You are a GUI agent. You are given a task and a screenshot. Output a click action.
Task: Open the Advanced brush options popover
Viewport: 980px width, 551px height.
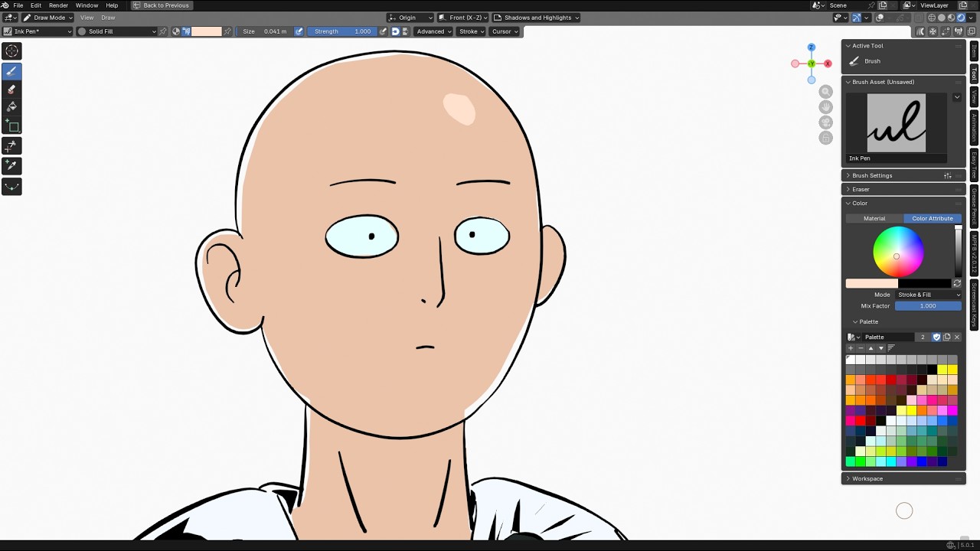pyautogui.click(x=433, y=31)
